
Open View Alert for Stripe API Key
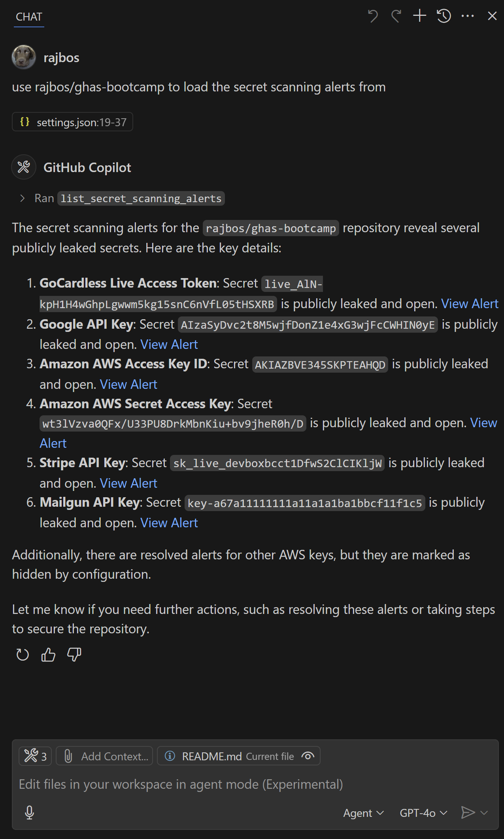[128, 483]
